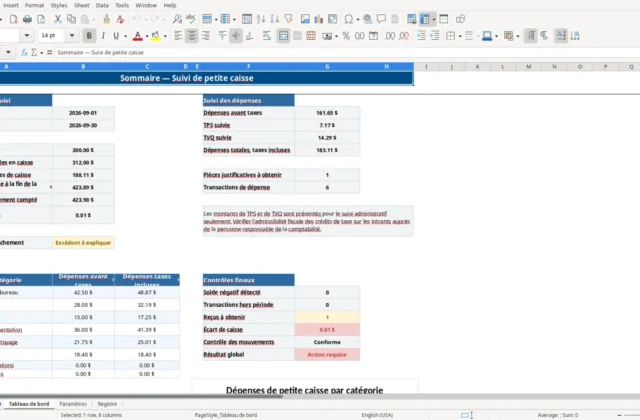Click the Print icon in toolbar
Screen dimensions: 640x420
(x=27, y=19)
